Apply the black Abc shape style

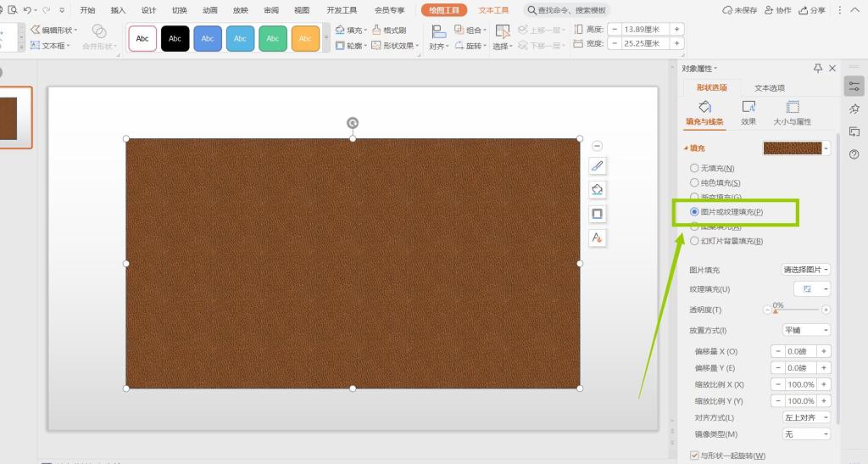click(175, 38)
